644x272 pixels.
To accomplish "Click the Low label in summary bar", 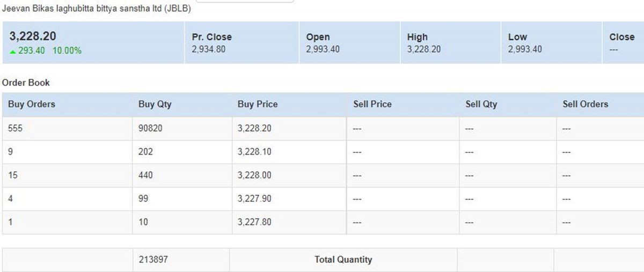I will [x=518, y=37].
